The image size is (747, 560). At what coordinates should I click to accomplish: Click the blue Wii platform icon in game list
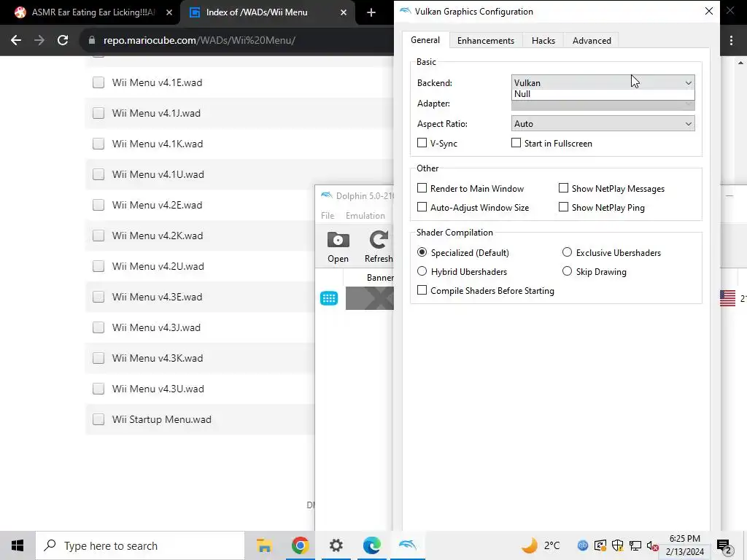click(x=329, y=298)
